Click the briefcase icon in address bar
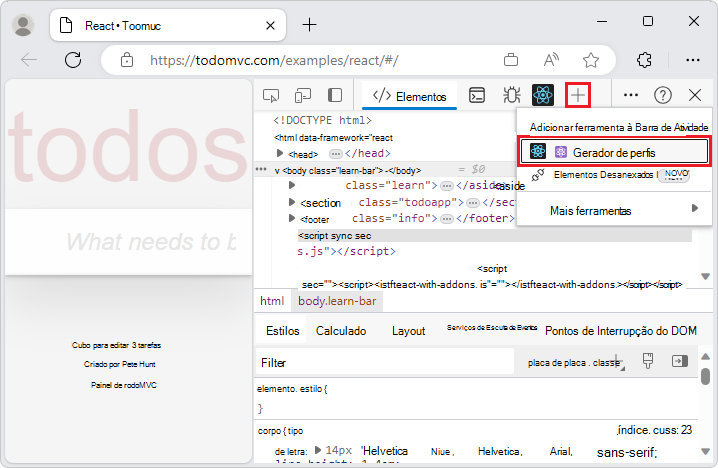This screenshot has height=468, width=718. (x=511, y=60)
